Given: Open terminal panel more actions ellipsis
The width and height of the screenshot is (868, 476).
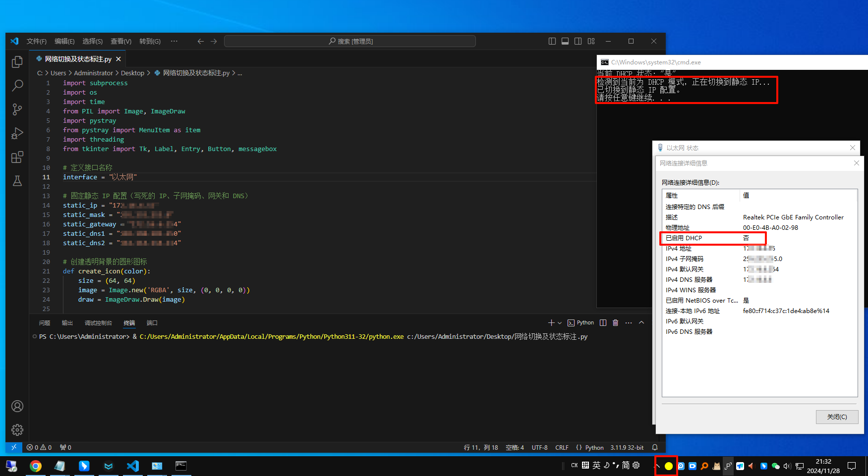Looking at the screenshot, I should [629, 322].
